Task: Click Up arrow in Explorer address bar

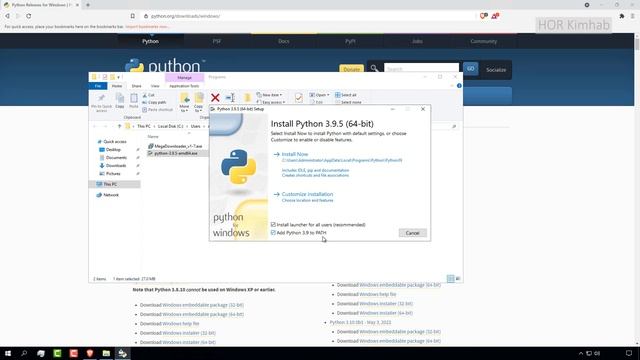Action: click(x=119, y=127)
